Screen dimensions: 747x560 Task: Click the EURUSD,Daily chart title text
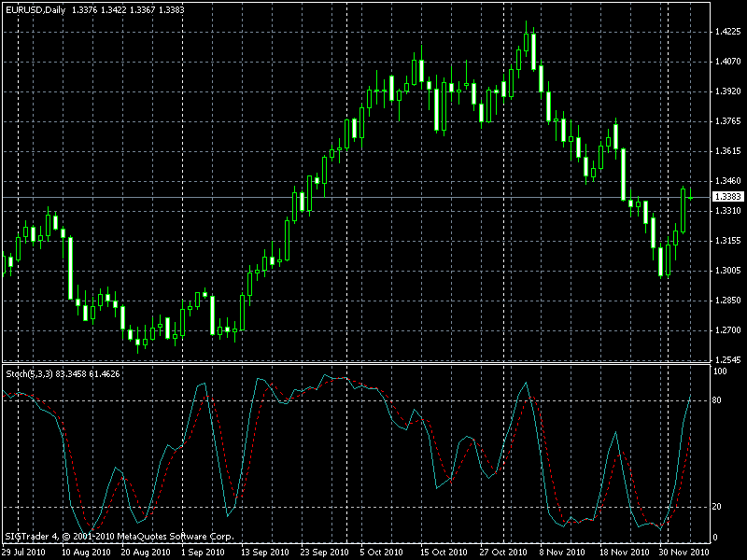pos(35,9)
